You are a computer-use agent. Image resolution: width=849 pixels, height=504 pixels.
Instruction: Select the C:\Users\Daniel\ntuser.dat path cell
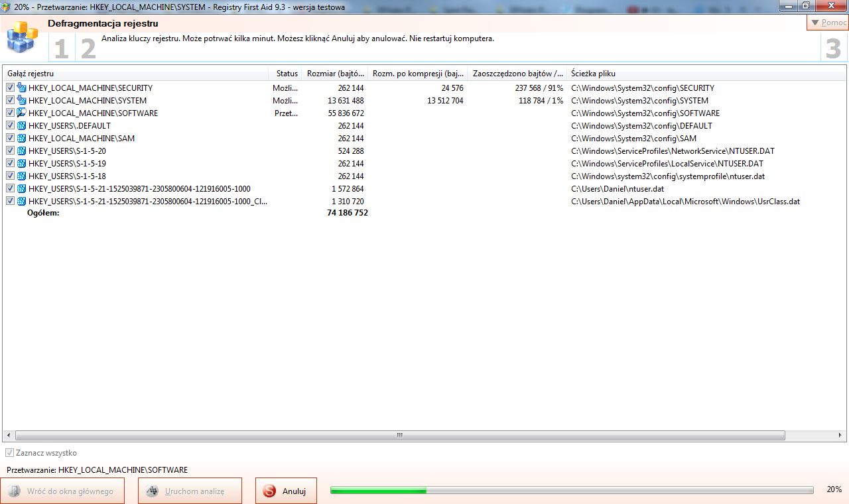click(617, 188)
